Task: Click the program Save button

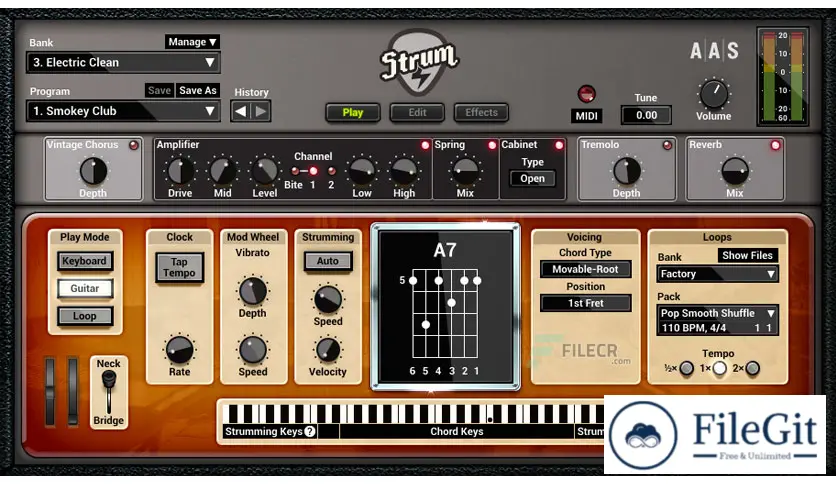Action: point(159,90)
